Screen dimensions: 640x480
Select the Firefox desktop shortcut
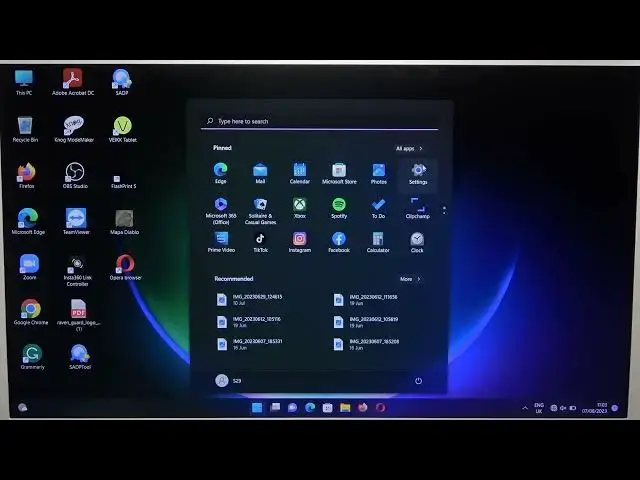click(27, 176)
